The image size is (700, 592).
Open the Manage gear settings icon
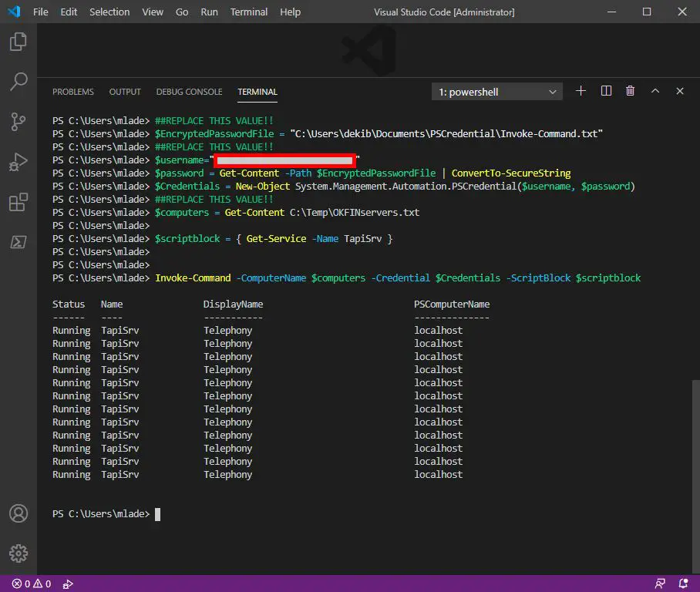[x=19, y=553]
